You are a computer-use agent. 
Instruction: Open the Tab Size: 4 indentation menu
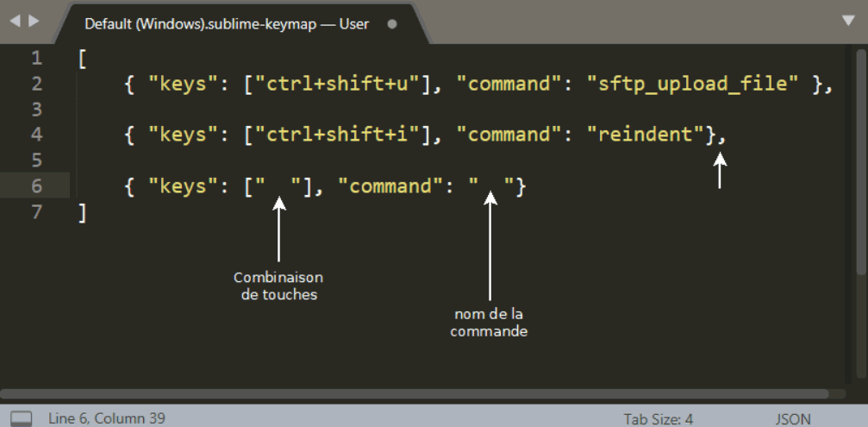(659, 418)
